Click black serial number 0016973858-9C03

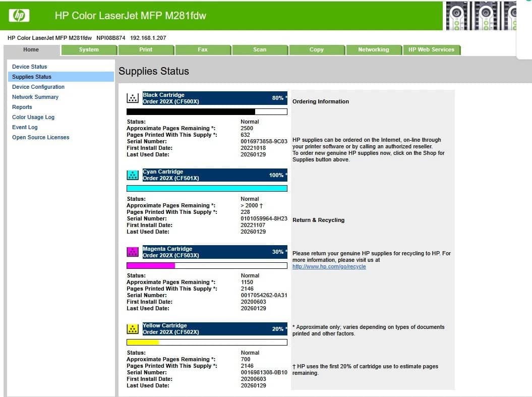click(x=264, y=141)
